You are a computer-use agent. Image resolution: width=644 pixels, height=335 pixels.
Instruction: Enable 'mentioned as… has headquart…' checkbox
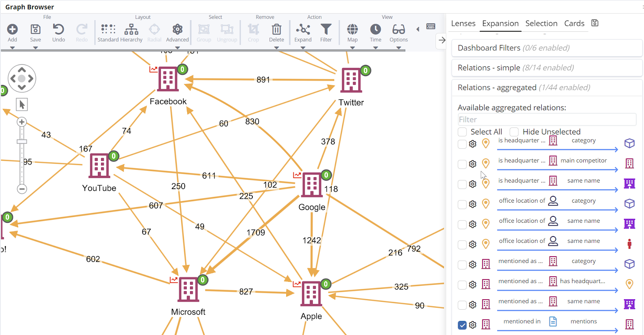point(462,285)
